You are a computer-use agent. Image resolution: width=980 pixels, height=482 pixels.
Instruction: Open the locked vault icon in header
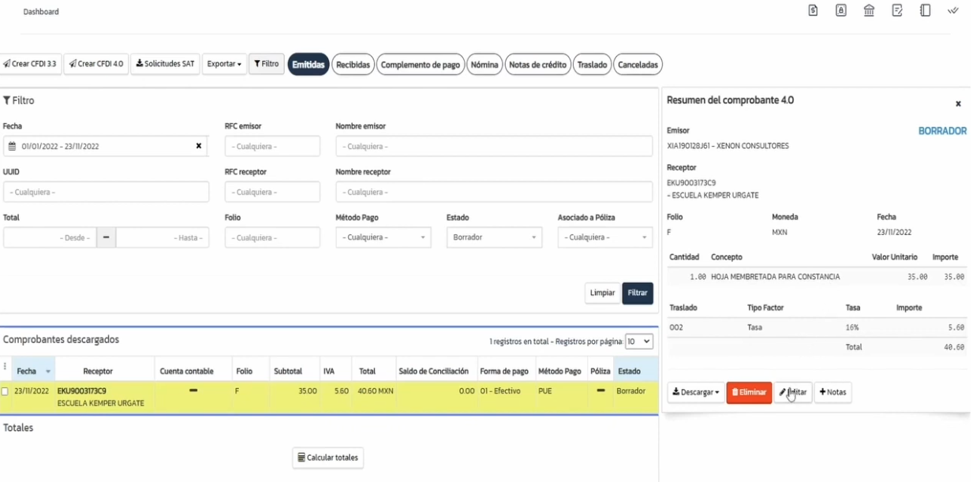point(841,10)
